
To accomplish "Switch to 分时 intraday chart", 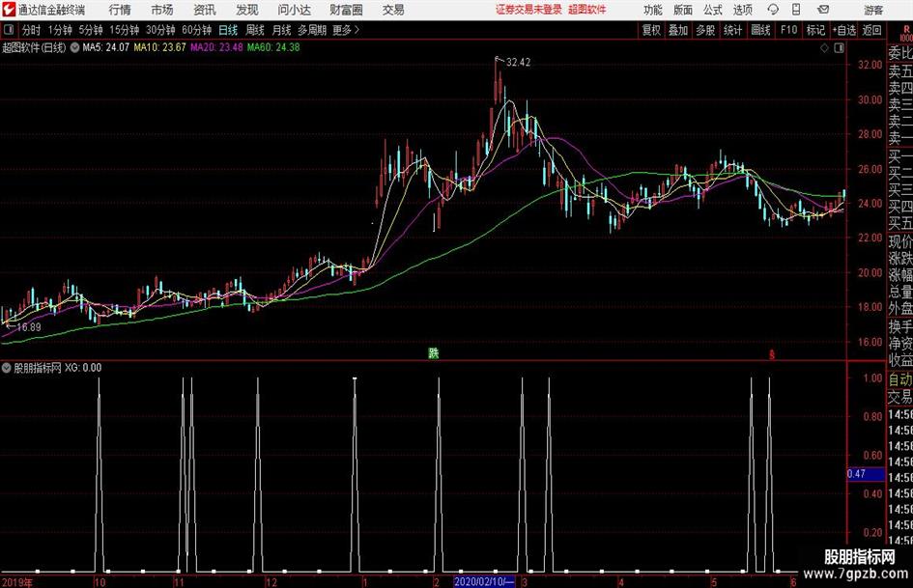I will [x=31, y=30].
